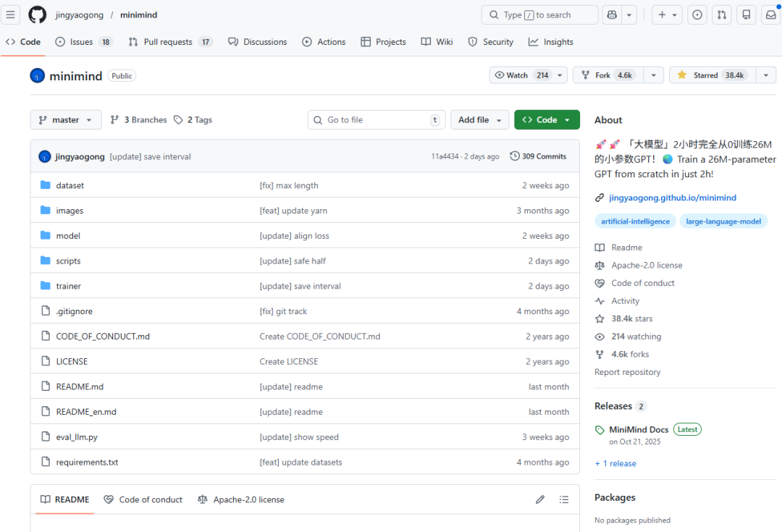Open the green Code dropdown button
This screenshot has width=782, height=532.
click(x=547, y=119)
